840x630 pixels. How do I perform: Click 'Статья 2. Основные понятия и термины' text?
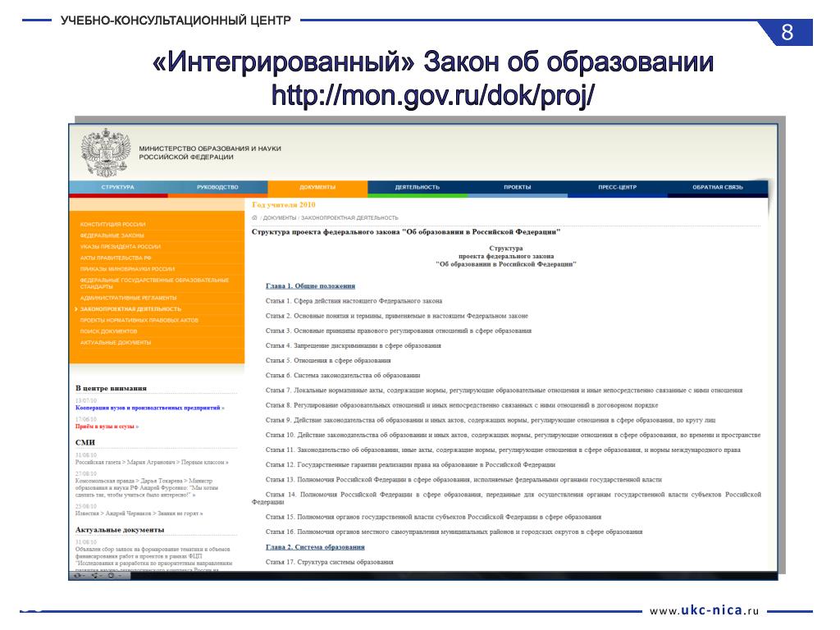click(396, 316)
